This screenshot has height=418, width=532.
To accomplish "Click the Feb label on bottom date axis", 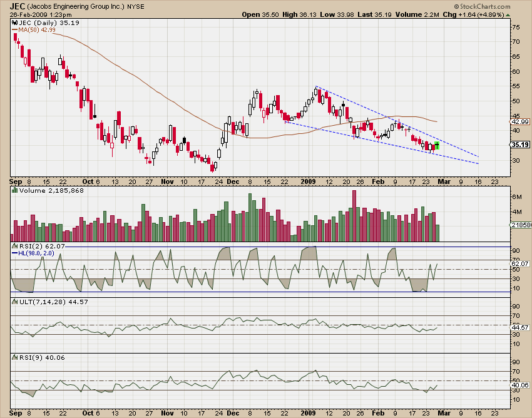I will click(x=378, y=413).
